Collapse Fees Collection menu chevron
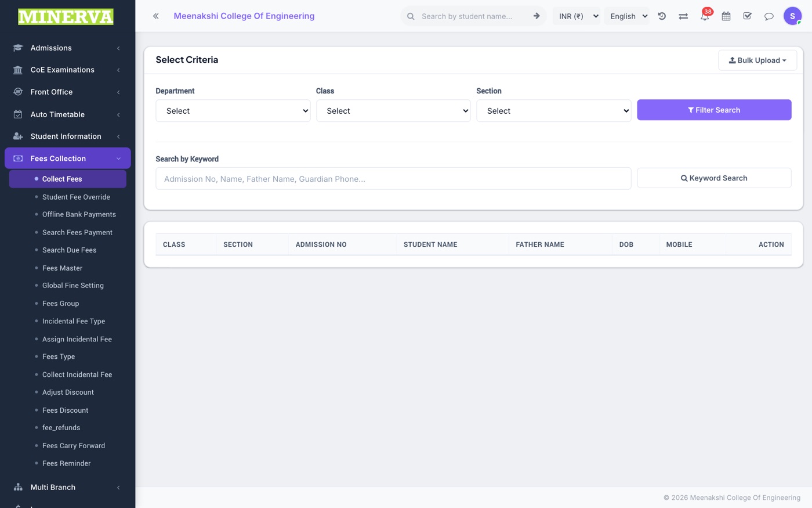The image size is (812, 508). pos(118,158)
